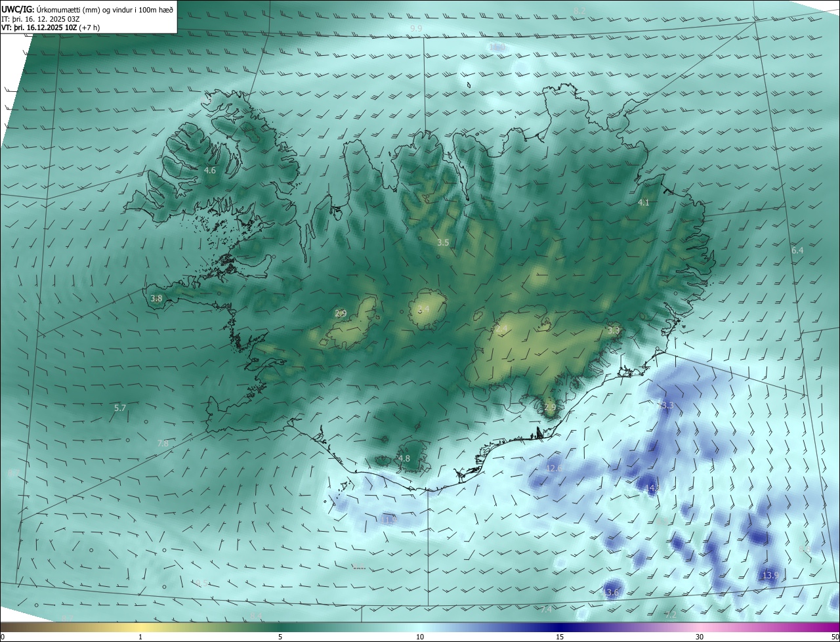Click the 14.2 value in the blue cell
Viewport: 840px width, 642px height.
point(652,488)
